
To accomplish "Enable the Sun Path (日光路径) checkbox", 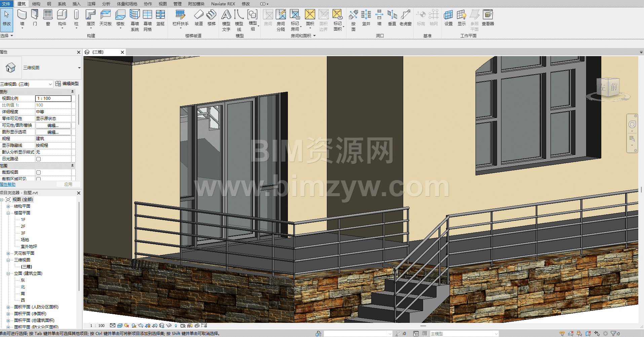I will pyautogui.click(x=39, y=159).
